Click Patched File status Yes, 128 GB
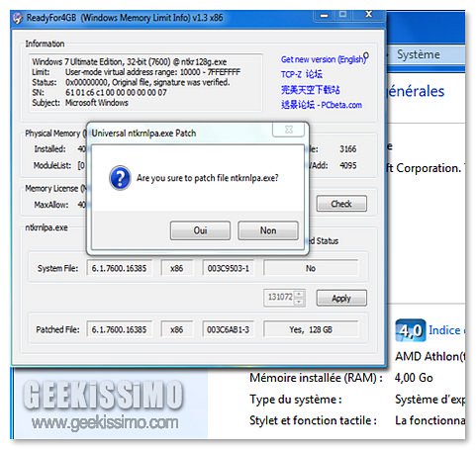 pyautogui.click(x=311, y=329)
